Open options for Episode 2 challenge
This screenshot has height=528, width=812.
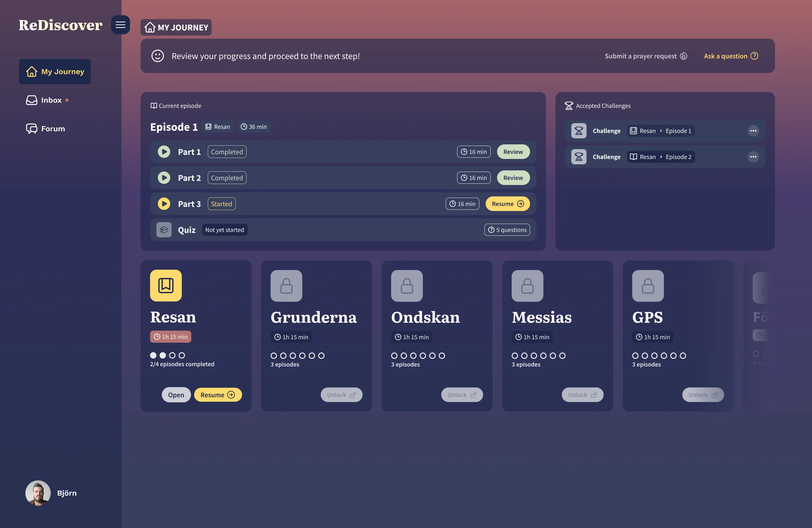pos(753,157)
